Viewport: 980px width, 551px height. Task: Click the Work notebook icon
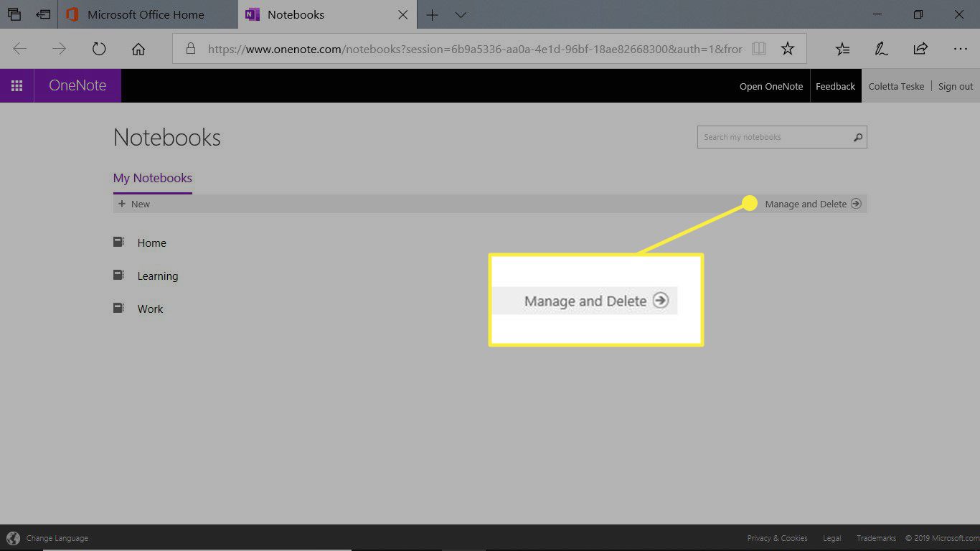pyautogui.click(x=118, y=309)
